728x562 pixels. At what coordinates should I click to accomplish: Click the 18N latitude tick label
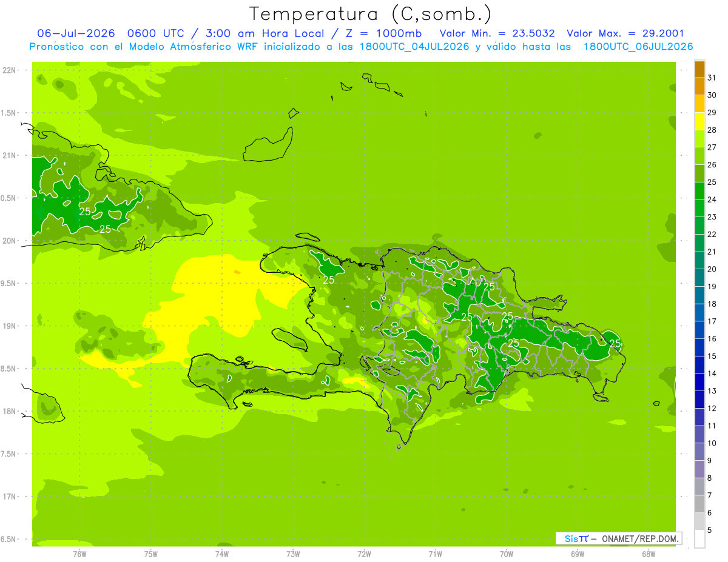coord(9,412)
